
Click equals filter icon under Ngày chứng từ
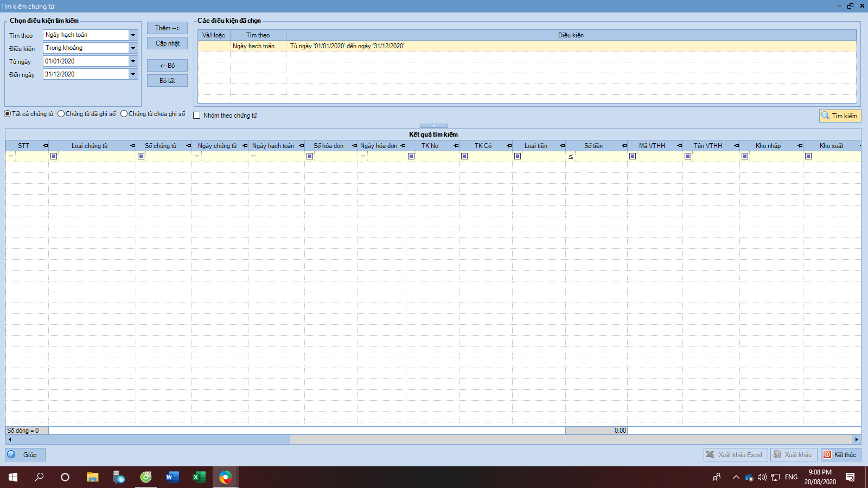(x=197, y=156)
